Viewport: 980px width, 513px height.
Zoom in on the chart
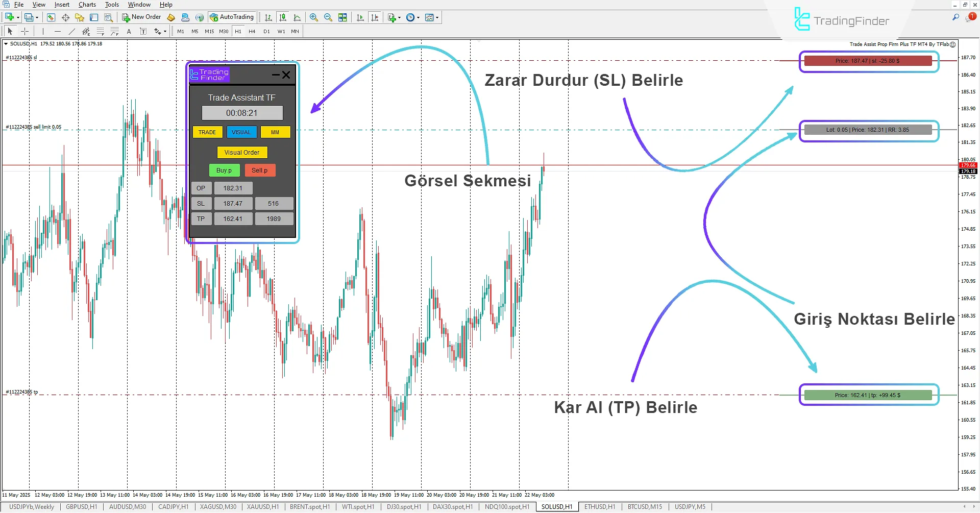[x=314, y=17]
